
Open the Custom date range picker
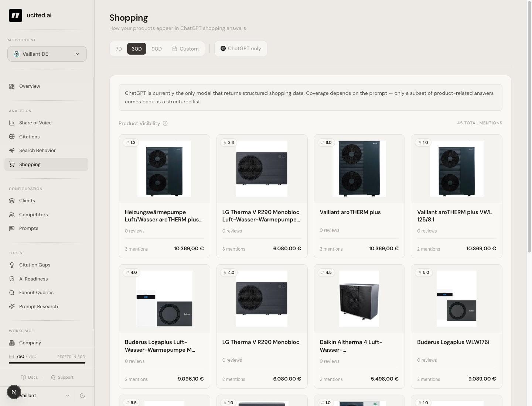(185, 49)
